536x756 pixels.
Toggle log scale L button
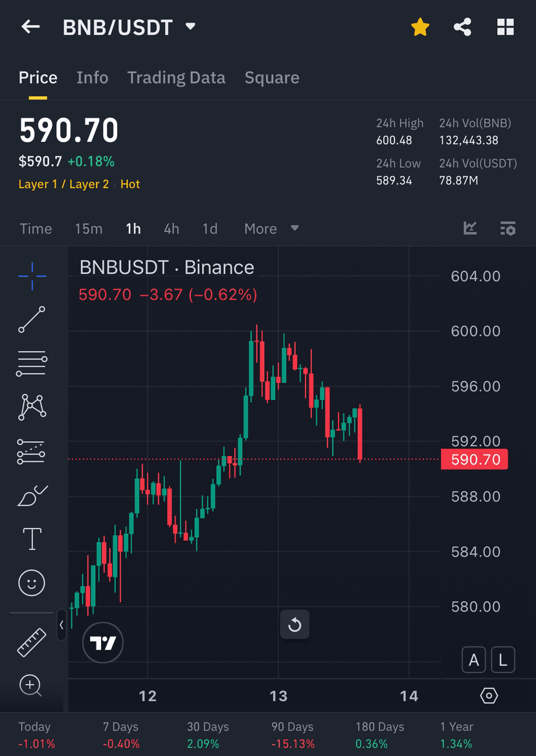503,659
